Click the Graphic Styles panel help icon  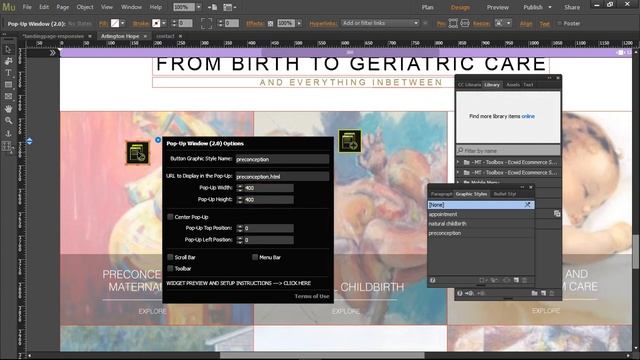[433, 280]
